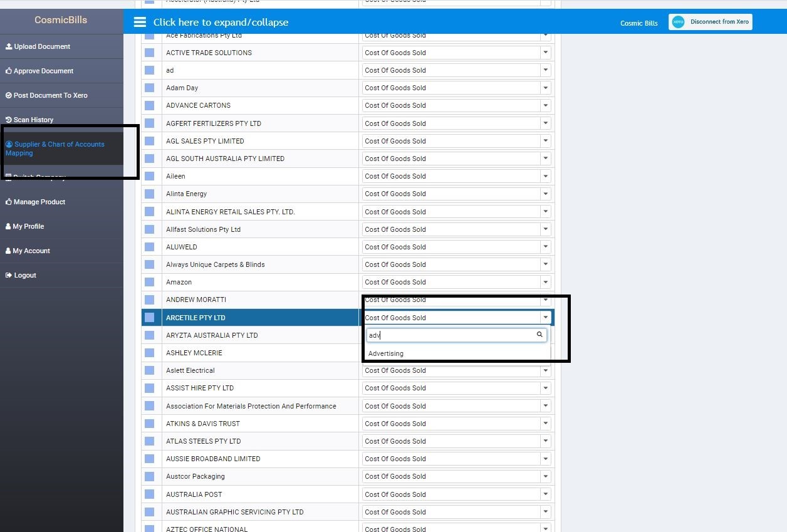This screenshot has height=532, width=787.
Task: Tick the checkbox for ATLAS STEELS PTY LTD
Action: pos(149,441)
